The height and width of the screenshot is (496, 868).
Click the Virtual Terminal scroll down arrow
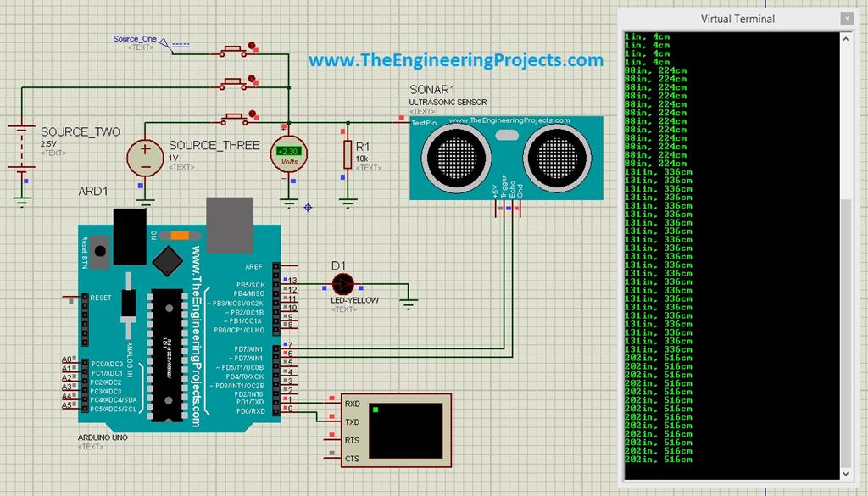845,474
